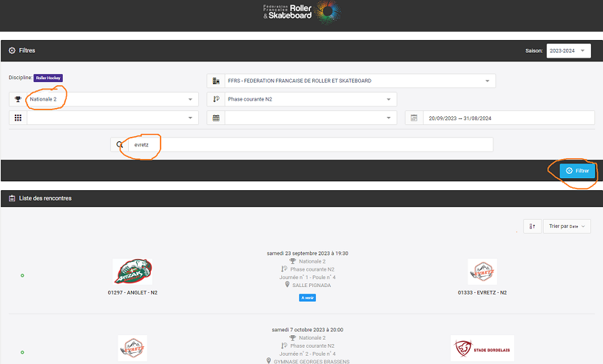Open the Trier par Date dropdown
Image resolution: width=603 pixels, height=364 pixels.
pyautogui.click(x=567, y=226)
